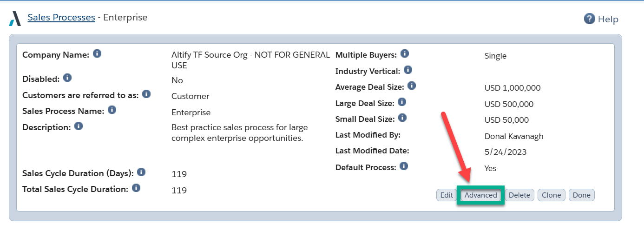Open the Advanced settings button
Screen dimensions: 644x225
coord(481,195)
